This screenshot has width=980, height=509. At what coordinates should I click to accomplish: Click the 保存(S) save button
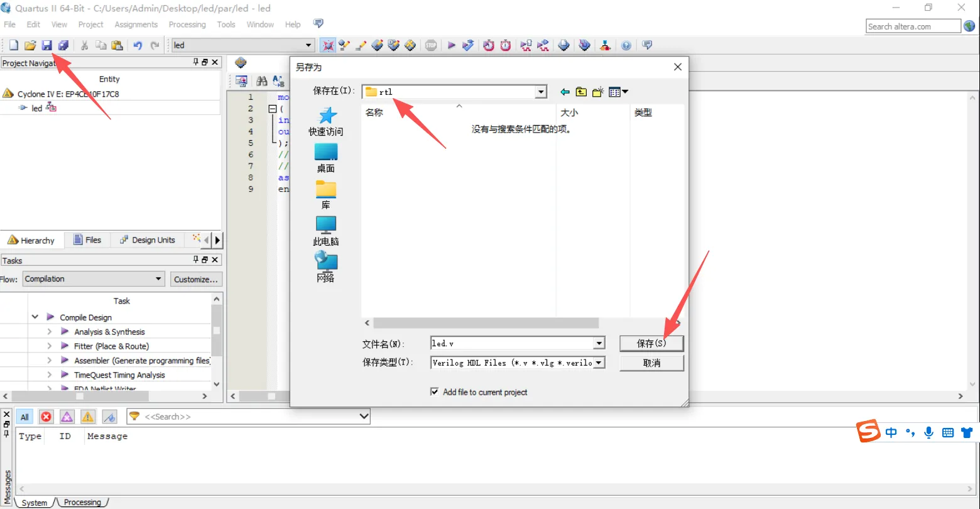point(651,343)
